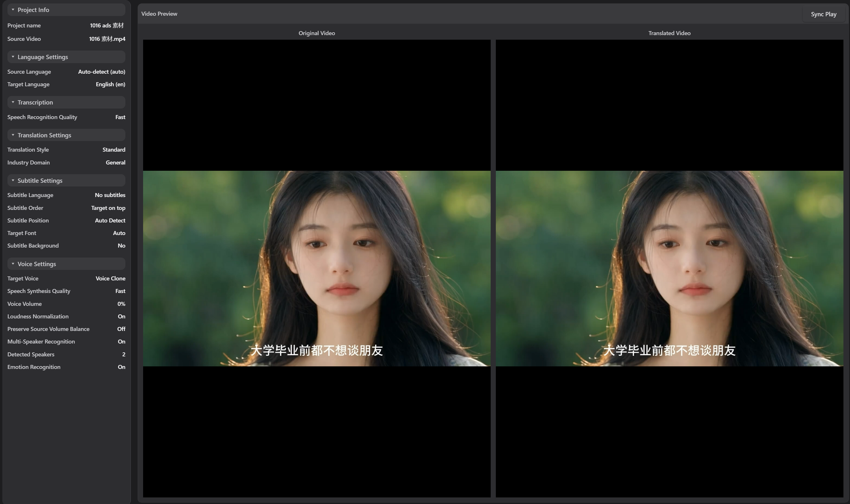
Task: Click the Subtitle Background 'No' value
Action: click(121, 246)
